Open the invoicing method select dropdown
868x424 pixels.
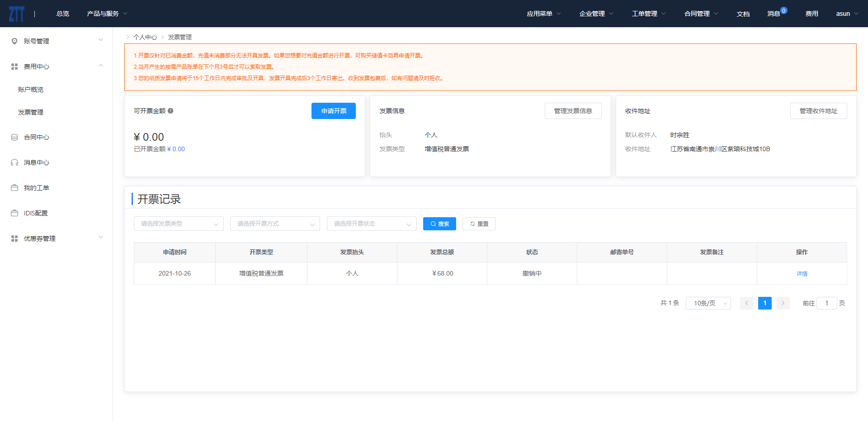(275, 224)
